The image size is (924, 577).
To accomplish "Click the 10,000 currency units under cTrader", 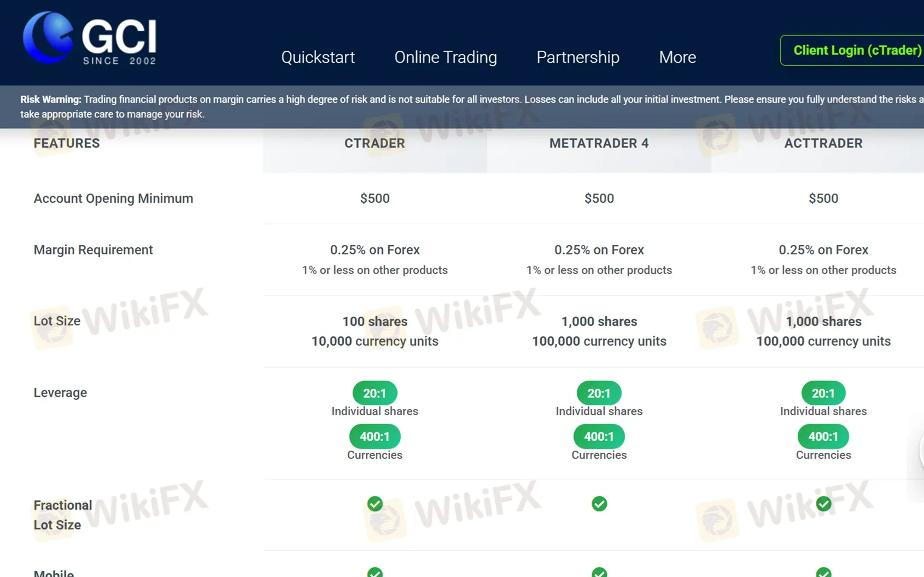I will tap(375, 341).
